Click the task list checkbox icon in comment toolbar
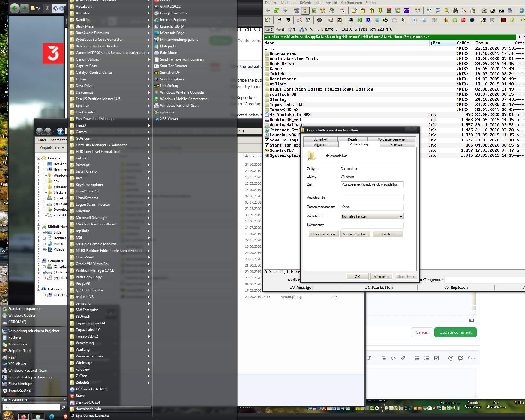This screenshot has height=420, width=525. [436, 358]
